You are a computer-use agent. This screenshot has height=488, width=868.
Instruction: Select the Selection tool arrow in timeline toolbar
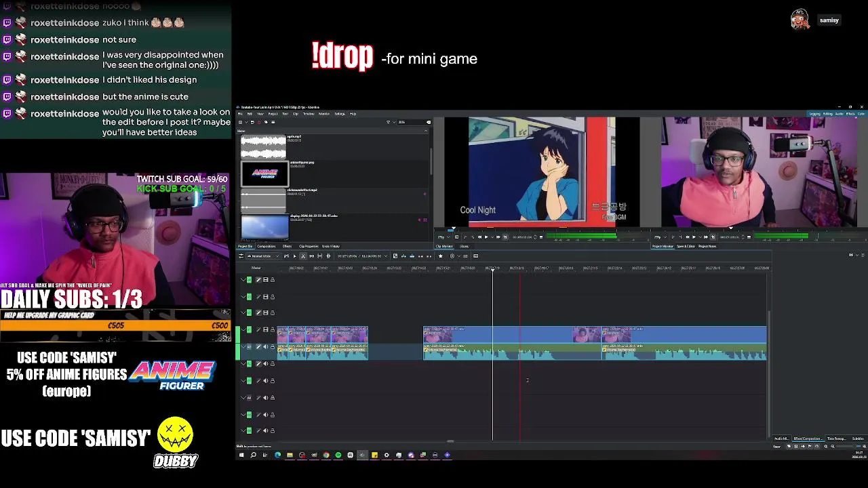coord(295,256)
